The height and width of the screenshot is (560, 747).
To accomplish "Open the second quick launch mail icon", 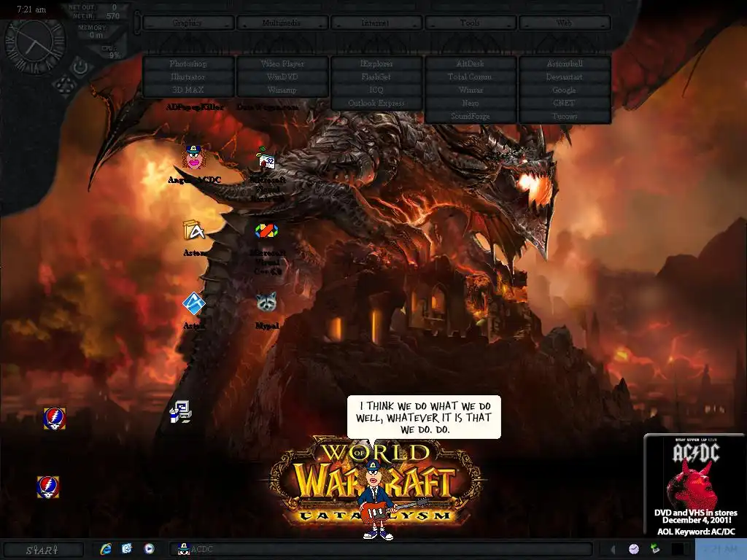I will pos(127,548).
